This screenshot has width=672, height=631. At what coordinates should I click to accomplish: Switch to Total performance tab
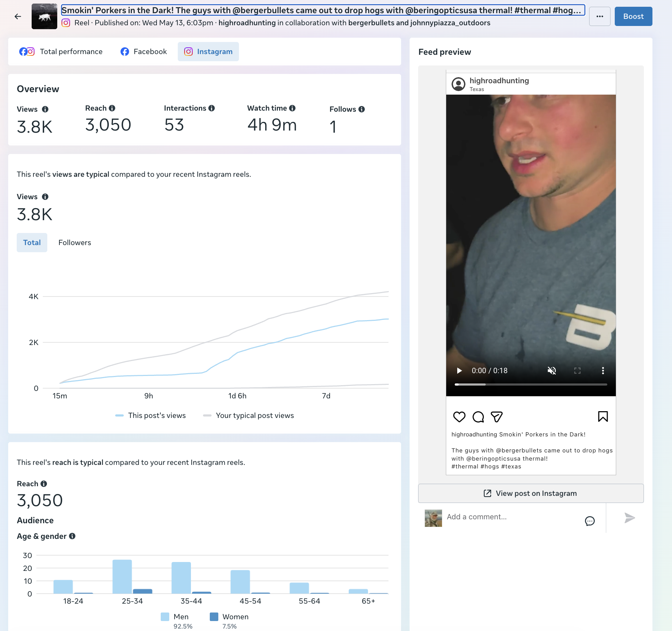coord(61,52)
